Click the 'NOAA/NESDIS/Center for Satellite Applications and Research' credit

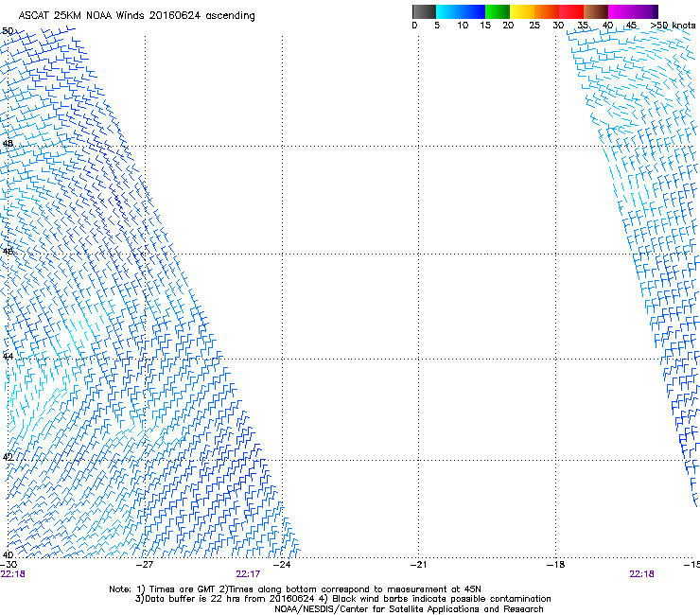click(409, 609)
